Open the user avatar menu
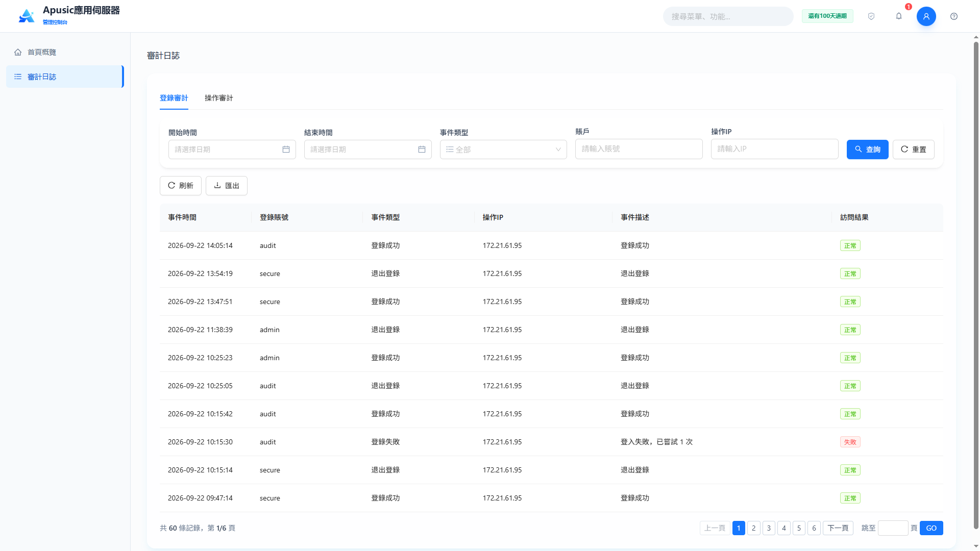 [926, 16]
